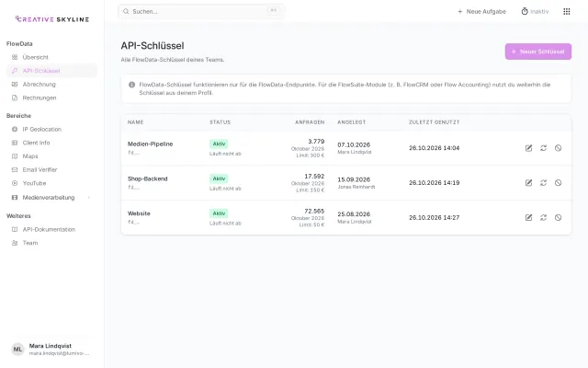Click the date 25.08.2026

[x=354, y=214]
